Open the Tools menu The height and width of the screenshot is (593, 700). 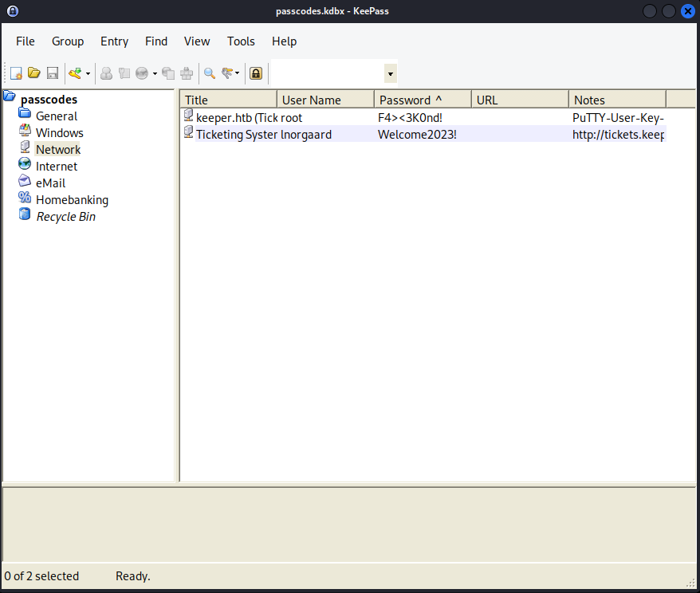pos(241,41)
